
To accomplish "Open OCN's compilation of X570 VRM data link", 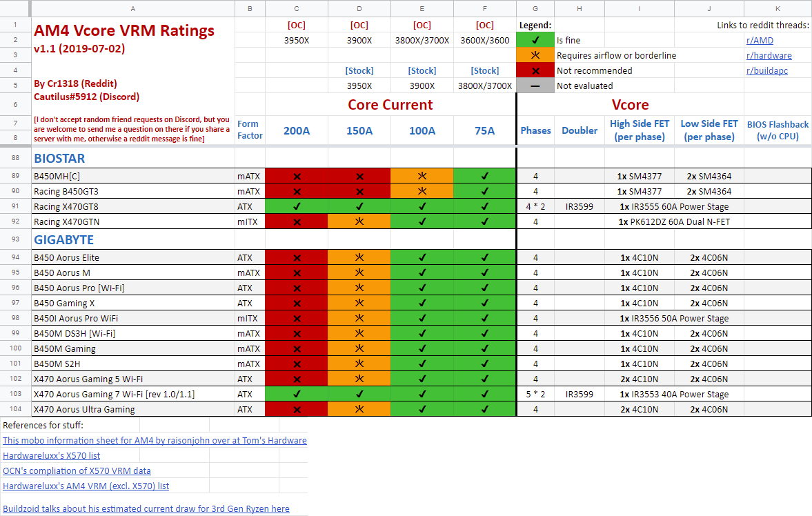I will click(x=77, y=470).
